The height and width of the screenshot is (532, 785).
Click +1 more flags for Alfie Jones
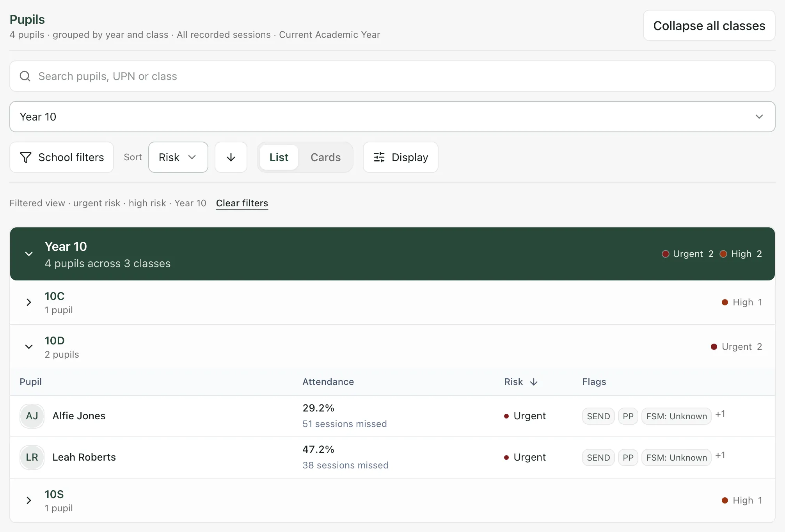[x=720, y=414]
